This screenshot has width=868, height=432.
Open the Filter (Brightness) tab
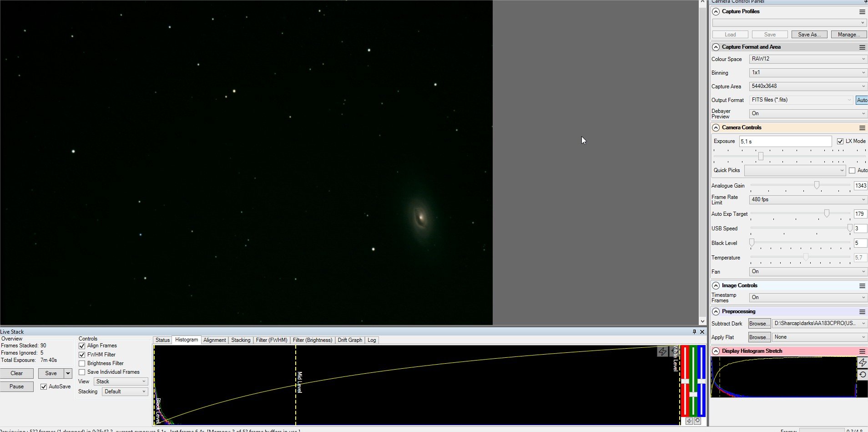point(313,341)
